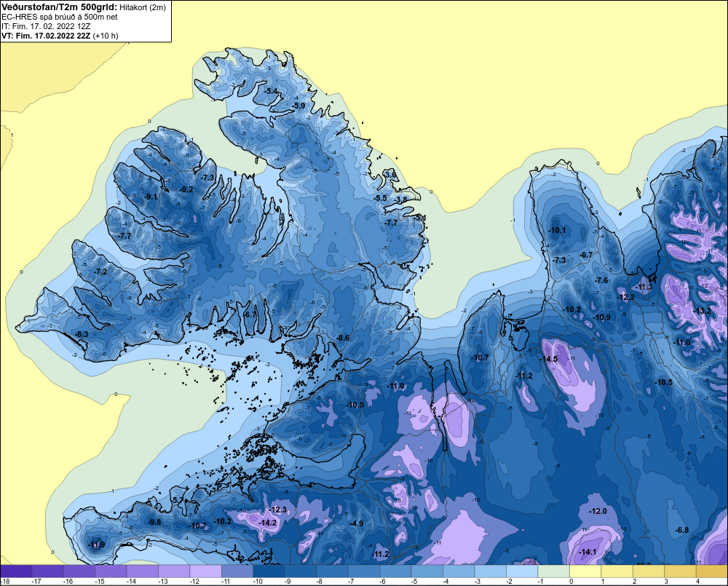Select legend swatch between -15 and -14
This screenshot has width=728, height=586.
coord(111,571)
